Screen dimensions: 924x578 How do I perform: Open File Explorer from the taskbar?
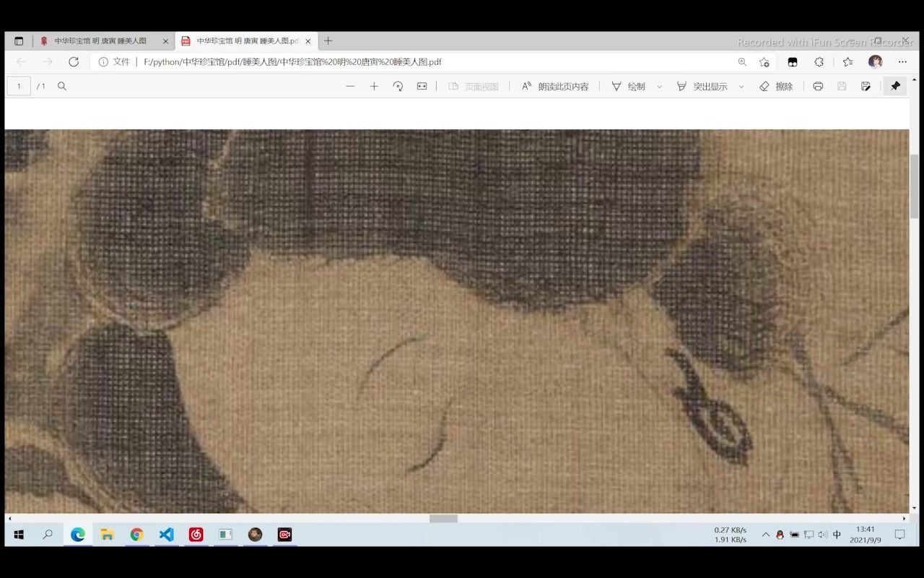(x=108, y=535)
